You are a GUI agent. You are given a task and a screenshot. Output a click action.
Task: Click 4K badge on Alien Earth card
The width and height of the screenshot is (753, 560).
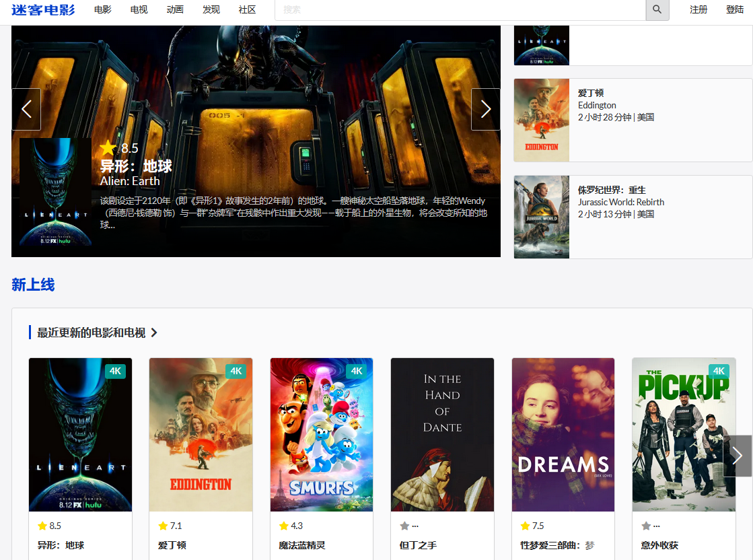(115, 371)
